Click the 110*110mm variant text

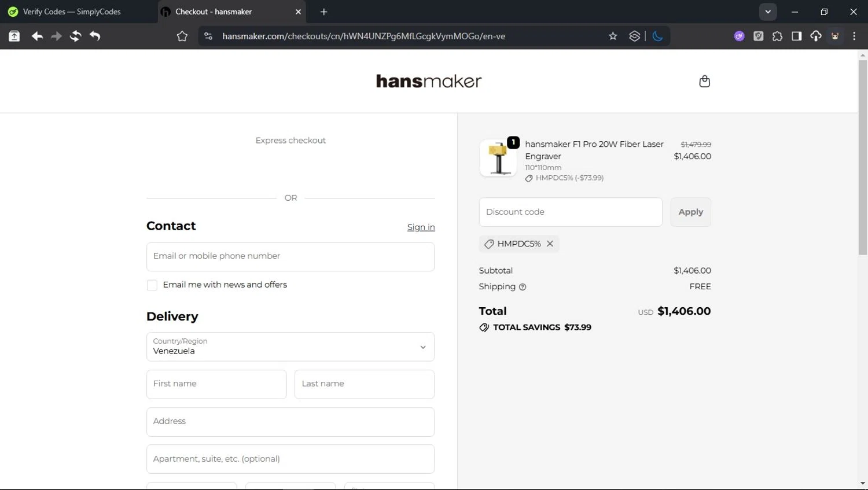[543, 168]
